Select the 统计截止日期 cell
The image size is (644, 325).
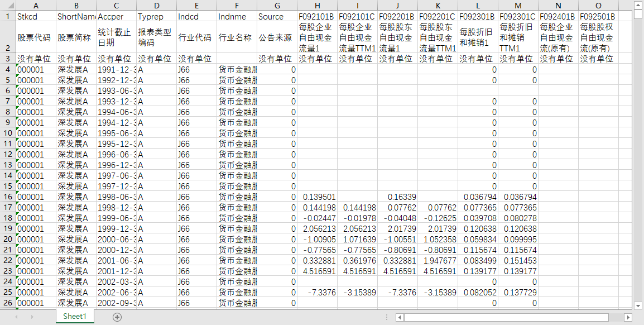pos(116,37)
